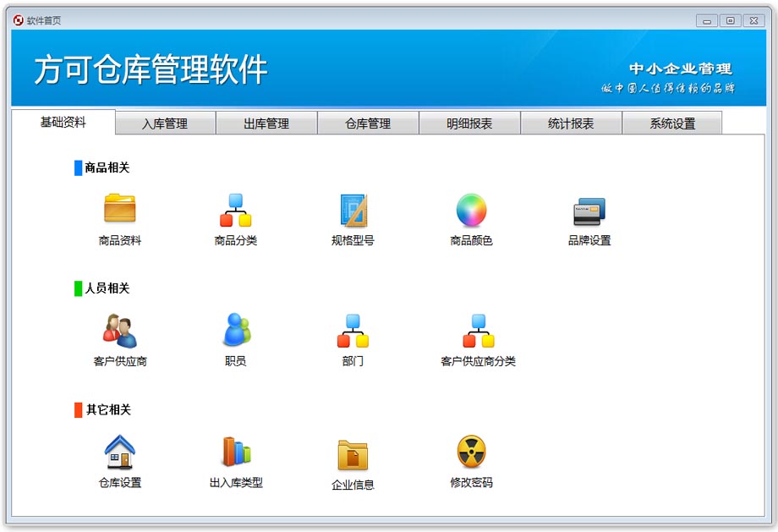Click the 职员 user icon

pyautogui.click(x=236, y=329)
